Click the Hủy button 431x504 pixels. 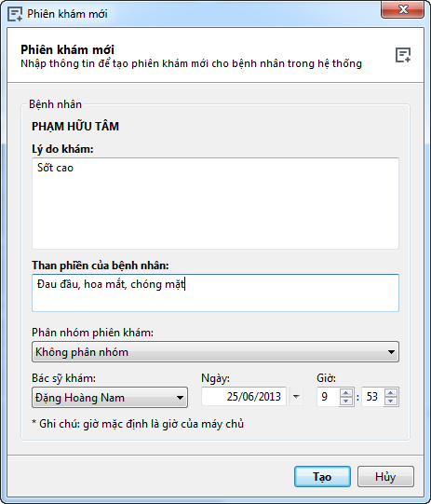[385, 476]
